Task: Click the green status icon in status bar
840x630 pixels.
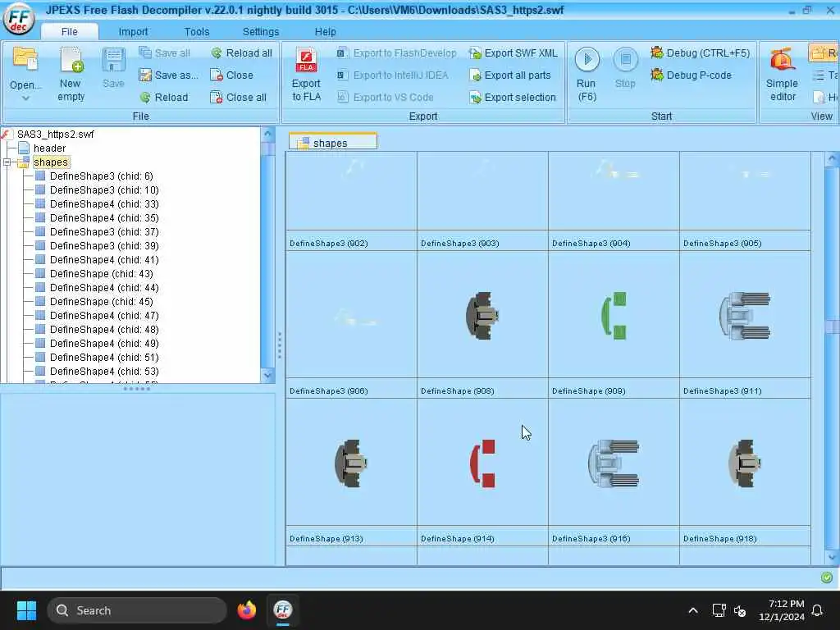Action: [827, 577]
